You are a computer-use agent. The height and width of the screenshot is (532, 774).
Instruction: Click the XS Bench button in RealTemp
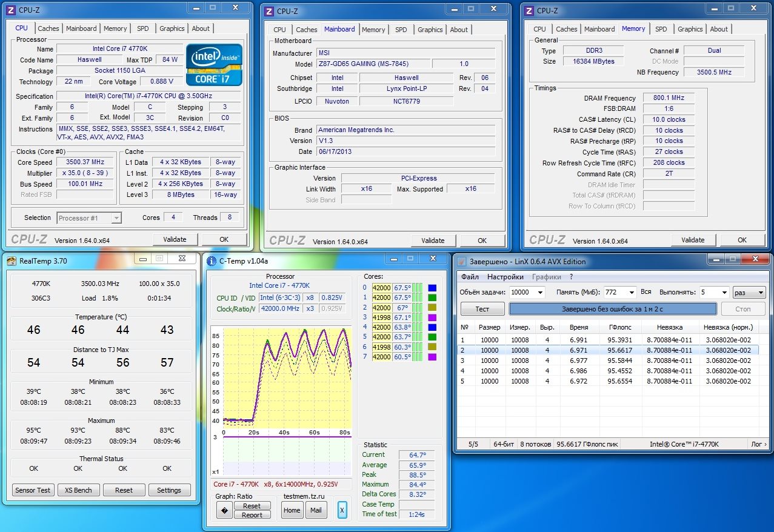tap(79, 490)
